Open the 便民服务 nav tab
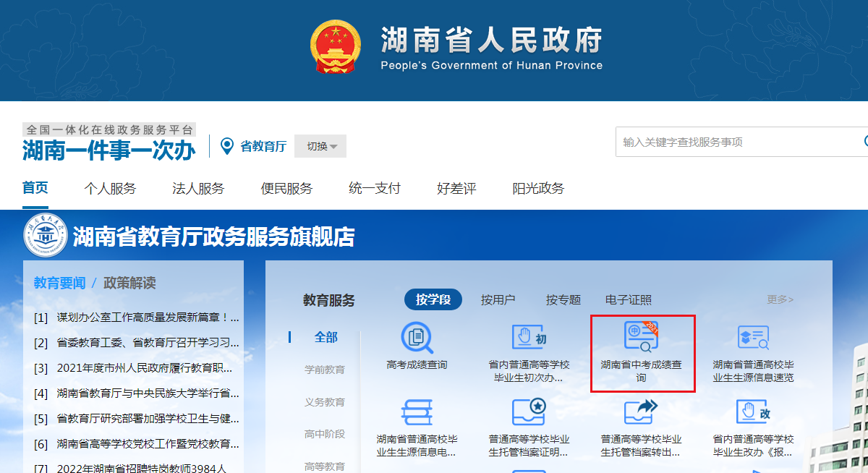The width and height of the screenshot is (868, 473). point(286,189)
